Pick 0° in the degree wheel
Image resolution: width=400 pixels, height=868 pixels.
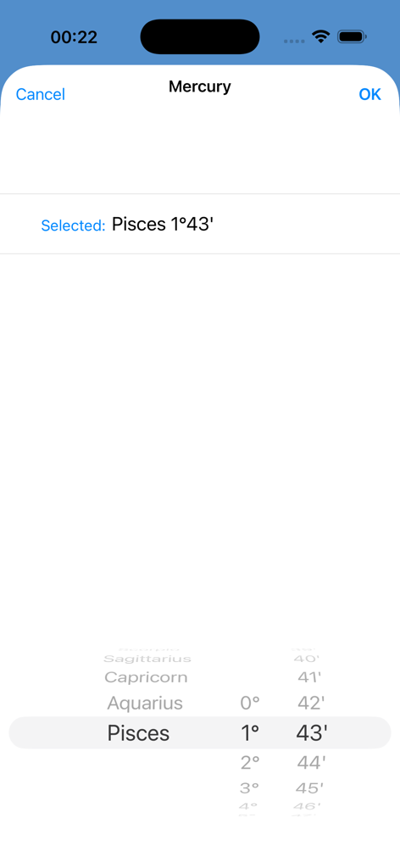click(250, 703)
